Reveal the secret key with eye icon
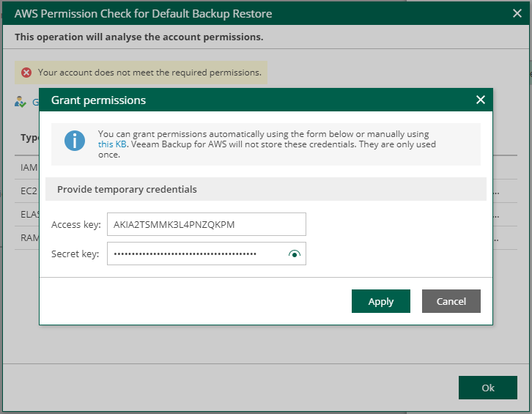The image size is (532, 414). 294,254
